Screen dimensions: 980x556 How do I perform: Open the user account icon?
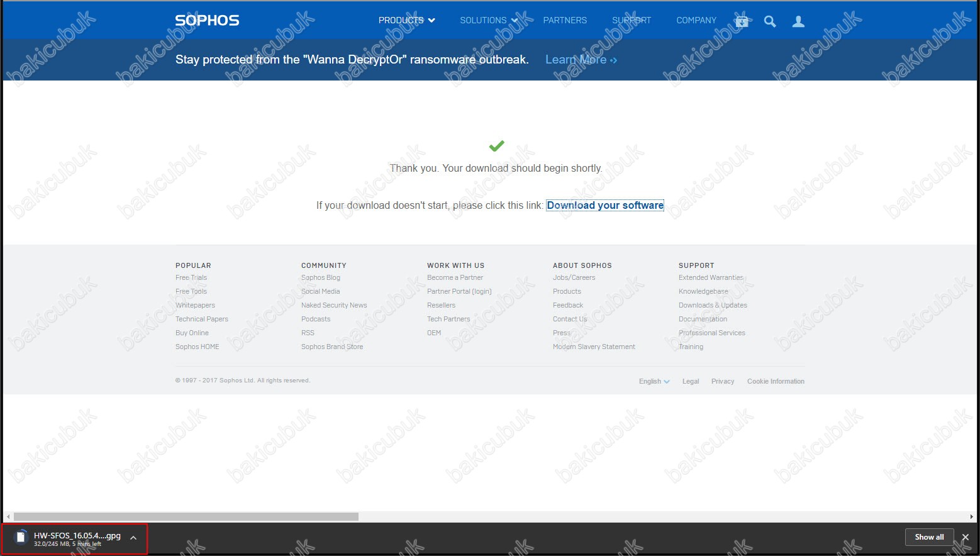click(x=798, y=21)
